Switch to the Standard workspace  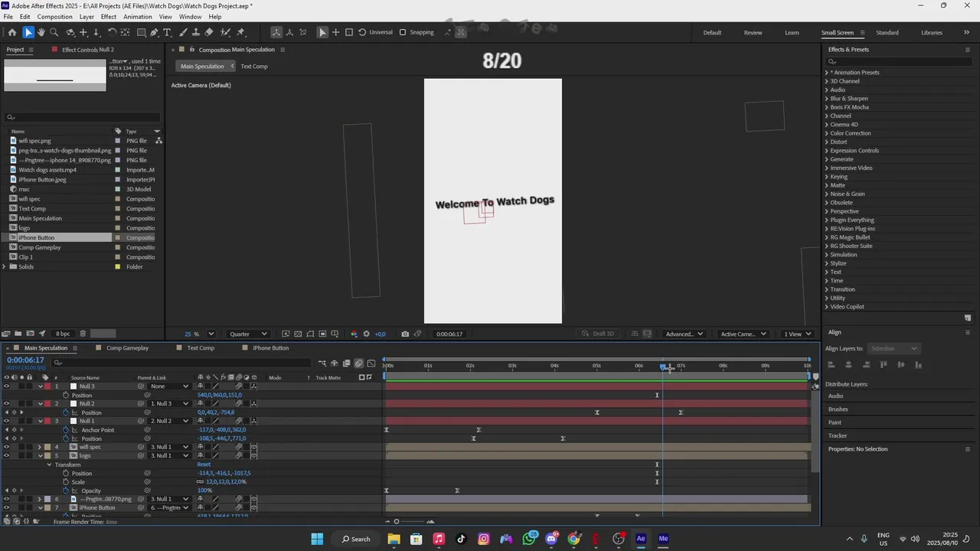pos(887,33)
